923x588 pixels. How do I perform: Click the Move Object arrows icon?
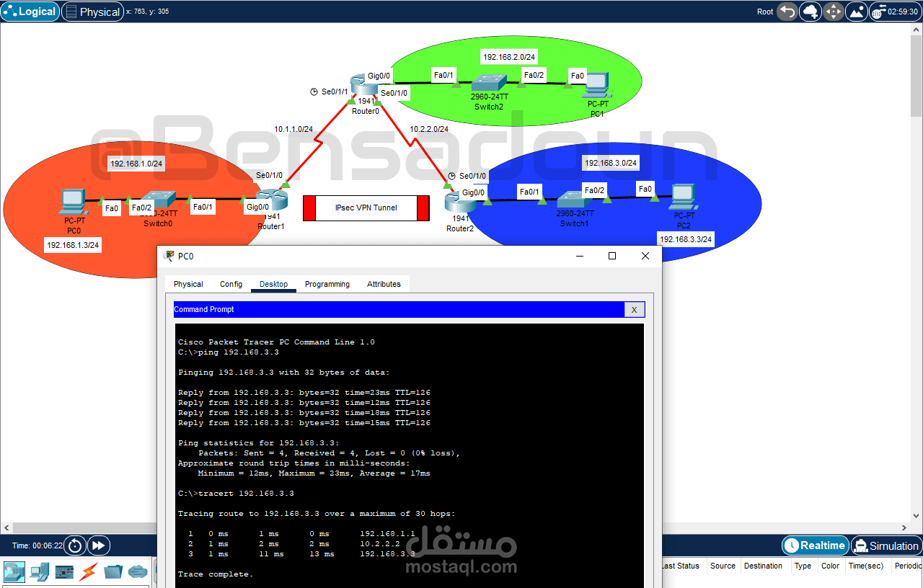point(834,12)
